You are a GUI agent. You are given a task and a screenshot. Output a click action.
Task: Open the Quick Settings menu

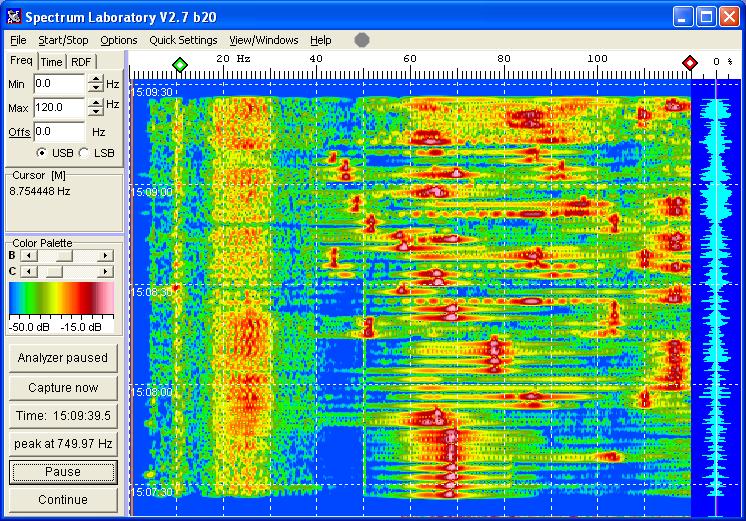(183, 40)
